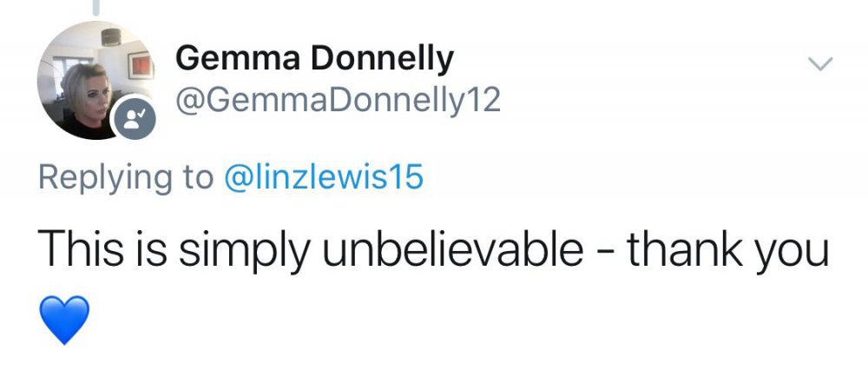
Task: Open the Gemma Donnelly display name
Action: [314, 59]
